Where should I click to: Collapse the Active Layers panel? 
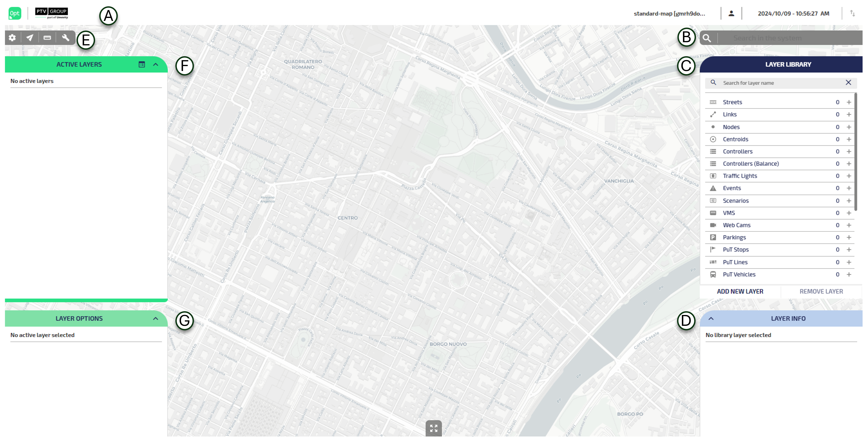tap(156, 64)
